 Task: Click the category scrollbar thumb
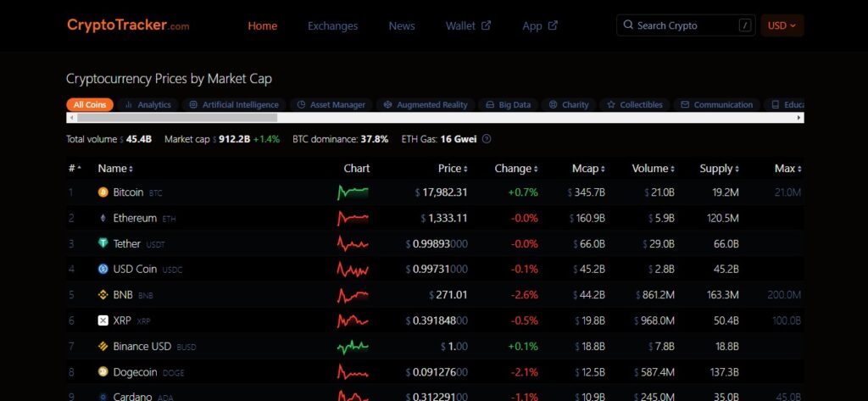(x=177, y=118)
